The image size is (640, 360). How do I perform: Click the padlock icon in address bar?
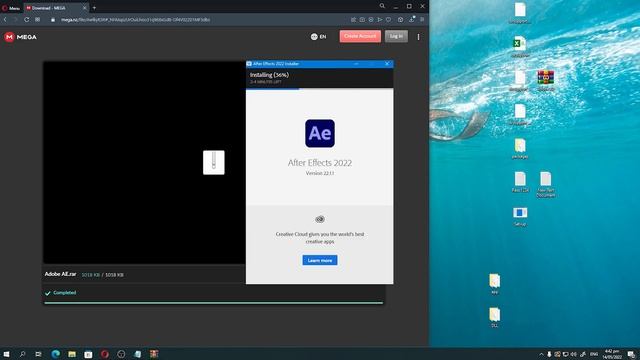[x=53, y=20]
